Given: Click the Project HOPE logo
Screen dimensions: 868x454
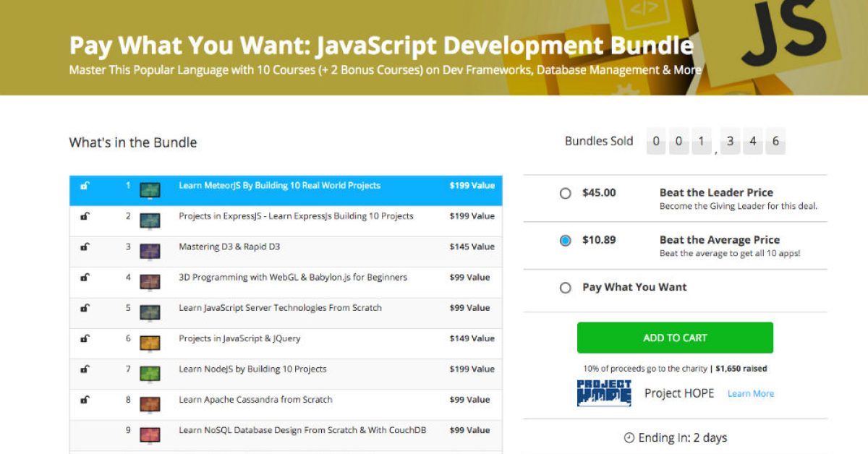Looking at the screenshot, I should 604,393.
